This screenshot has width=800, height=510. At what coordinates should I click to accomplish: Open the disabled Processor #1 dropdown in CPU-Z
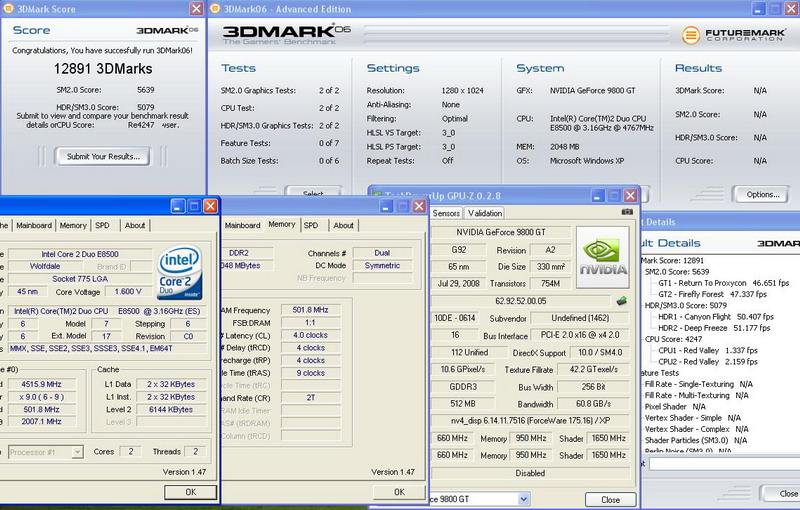77,452
